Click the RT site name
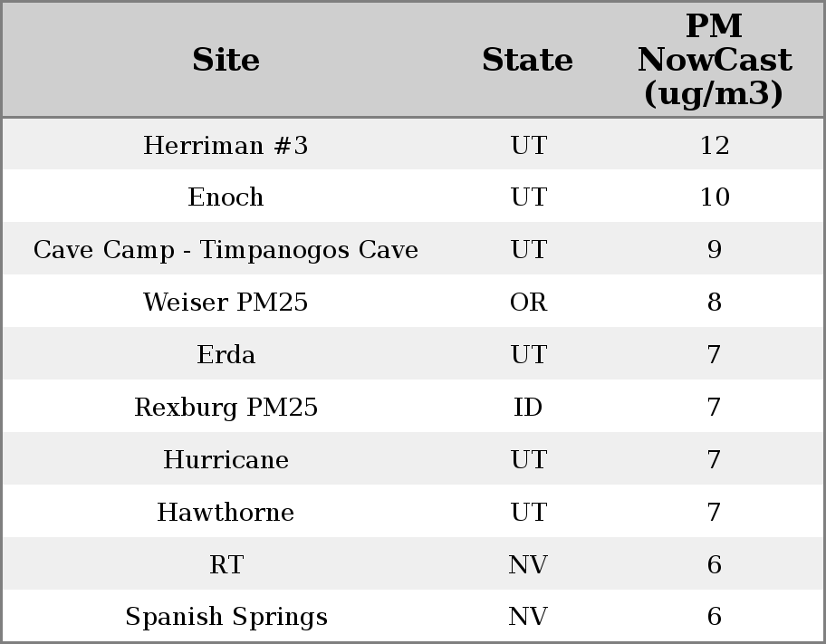Viewport: 826px width, 644px height. coord(226,565)
